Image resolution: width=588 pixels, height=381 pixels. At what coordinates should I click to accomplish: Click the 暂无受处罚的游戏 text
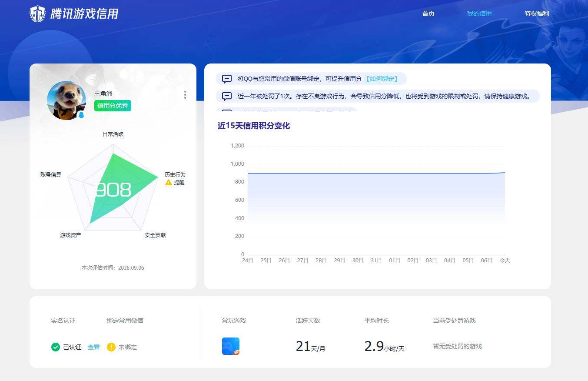pos(457,347)
